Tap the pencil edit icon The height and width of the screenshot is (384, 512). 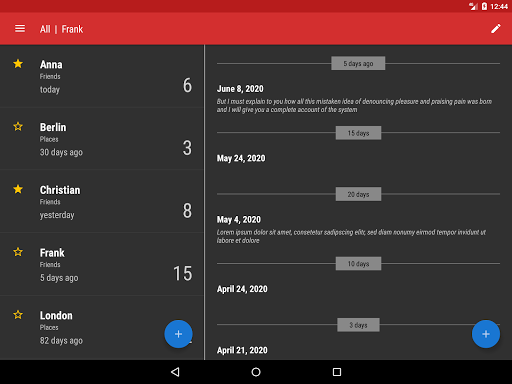tap(496, 29)
